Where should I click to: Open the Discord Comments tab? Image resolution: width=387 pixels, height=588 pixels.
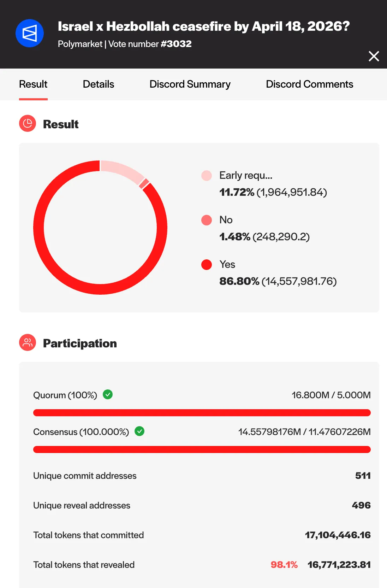pyautogui.click(x=309, y=84)
